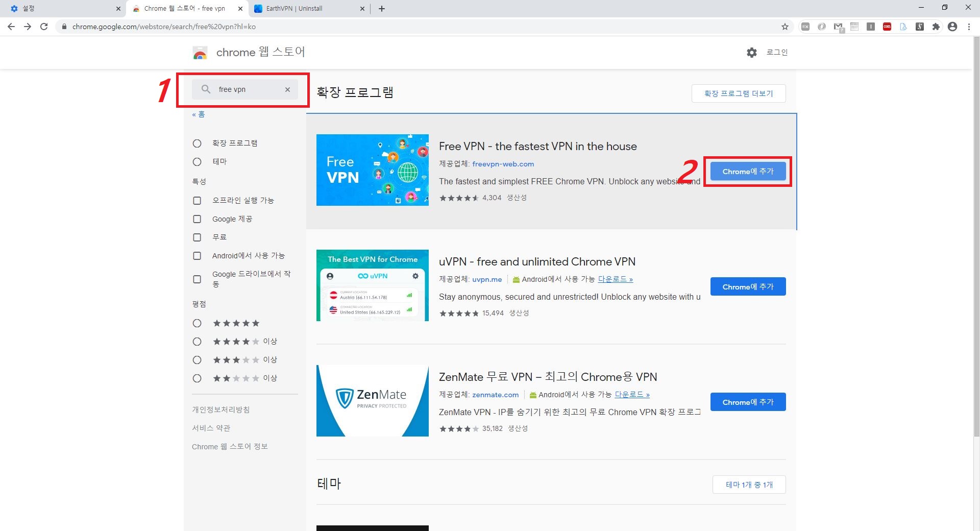Select the four stars 이상 rating filter

point(197,342)
